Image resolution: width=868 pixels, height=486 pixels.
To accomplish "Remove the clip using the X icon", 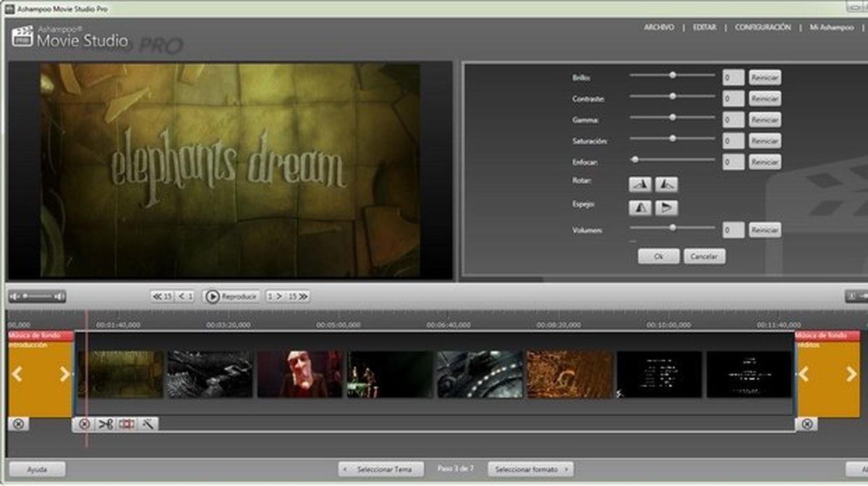I will pyautogui.click(x=85, y=425).
